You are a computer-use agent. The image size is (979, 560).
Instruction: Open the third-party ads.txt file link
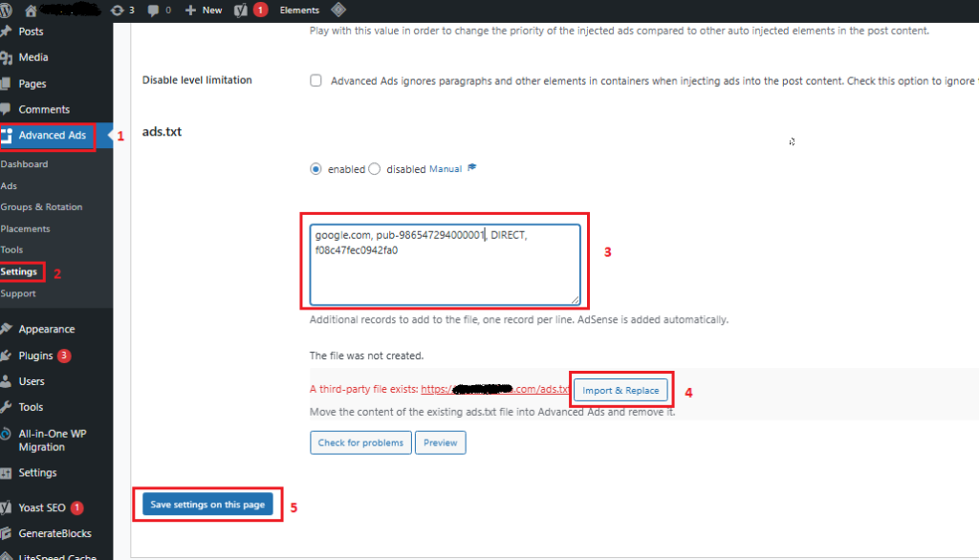495,389
